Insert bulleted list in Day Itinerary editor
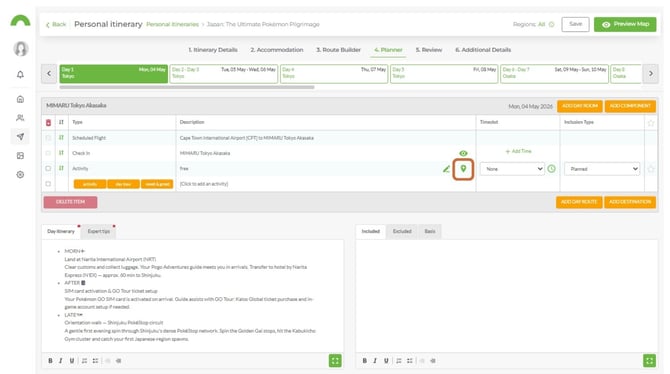670x374 pixels. click(x=95, y=361)
